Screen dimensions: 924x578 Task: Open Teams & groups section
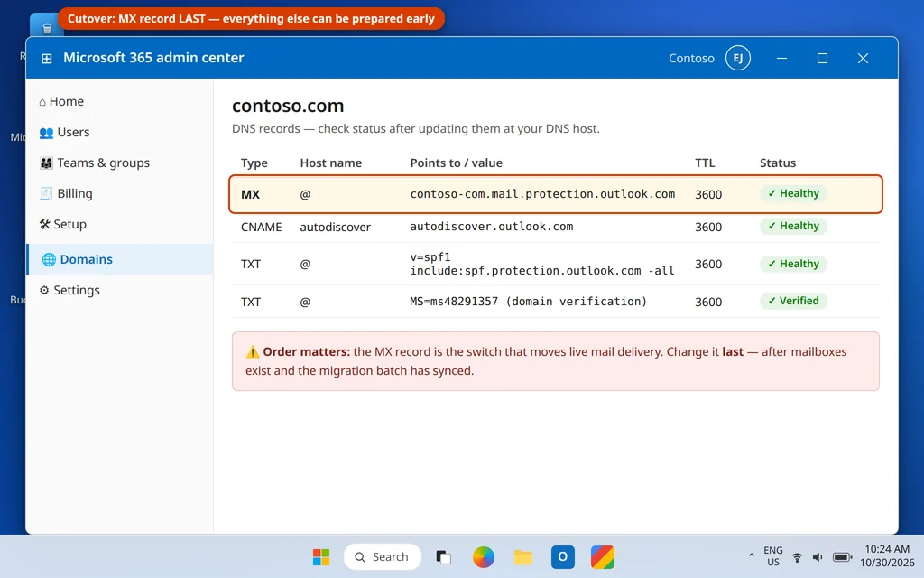120,163
